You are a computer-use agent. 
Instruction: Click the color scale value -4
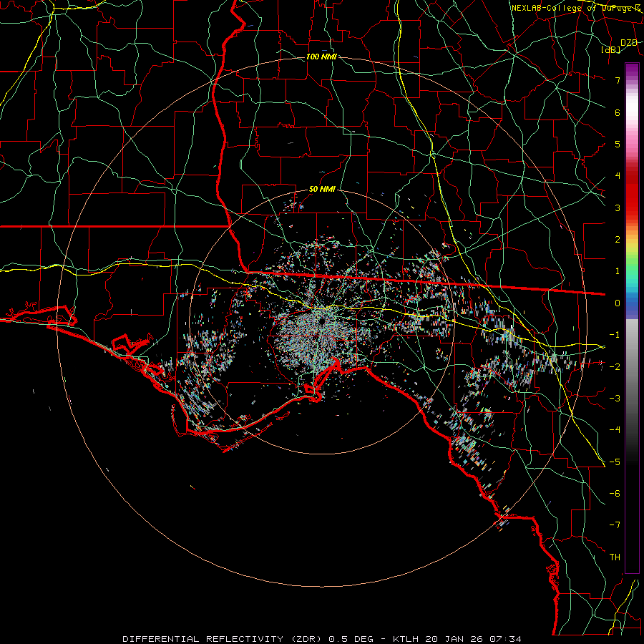tap(615, 430)
